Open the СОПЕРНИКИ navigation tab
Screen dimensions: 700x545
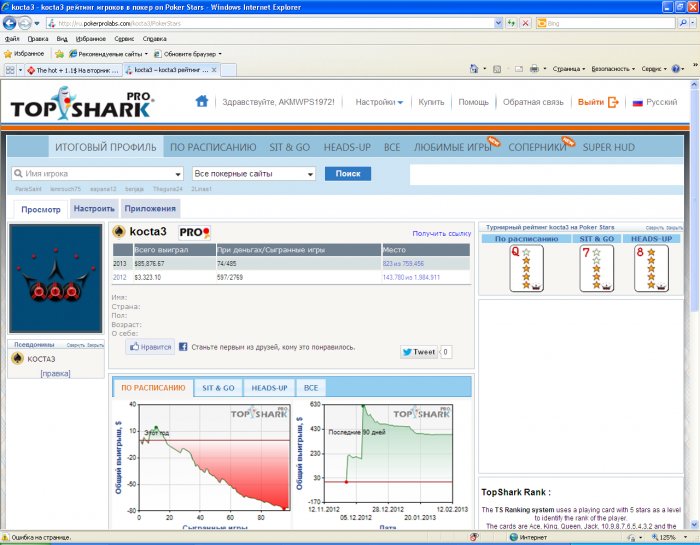[537, 147]
